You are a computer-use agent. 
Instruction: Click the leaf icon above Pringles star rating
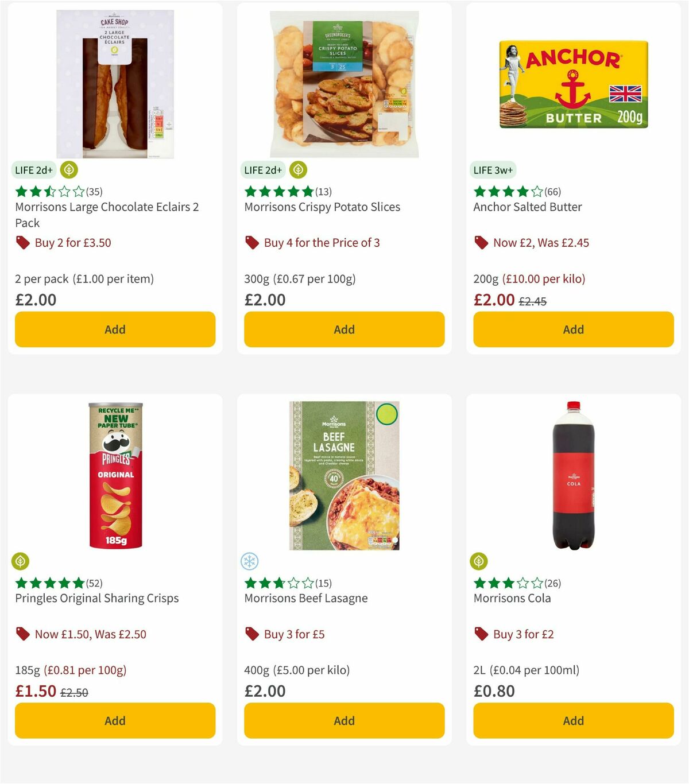[19, 561]
